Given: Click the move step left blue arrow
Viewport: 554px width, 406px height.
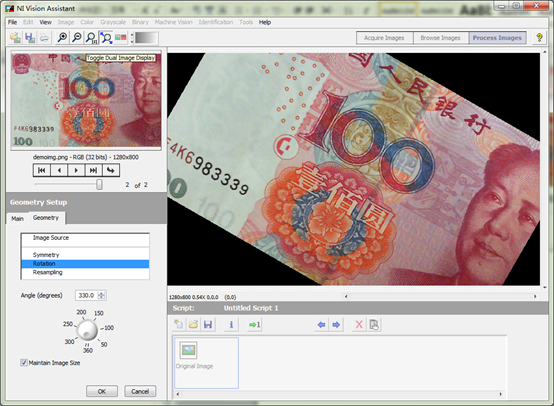Looking at the screenshot, I should pos(321,324).
